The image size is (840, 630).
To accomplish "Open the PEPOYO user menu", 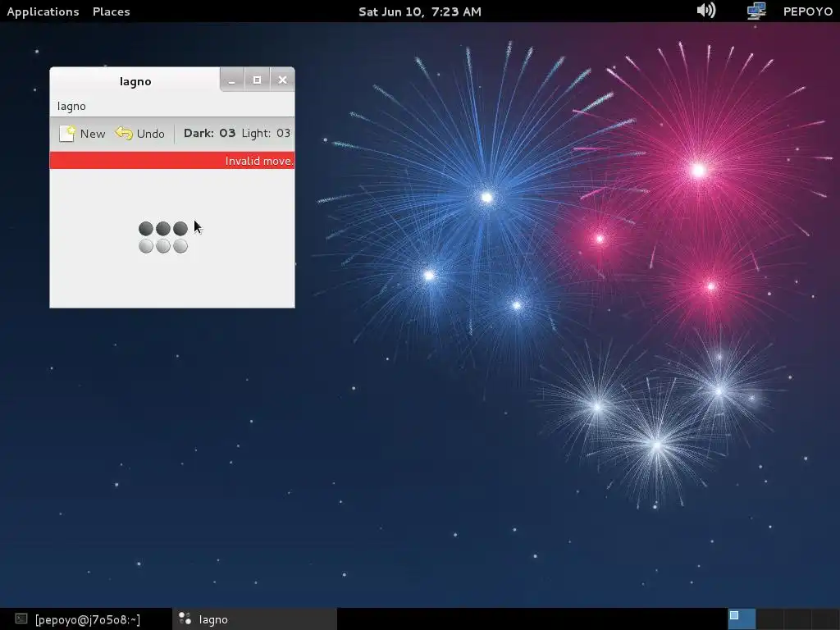I will (807, 11).
